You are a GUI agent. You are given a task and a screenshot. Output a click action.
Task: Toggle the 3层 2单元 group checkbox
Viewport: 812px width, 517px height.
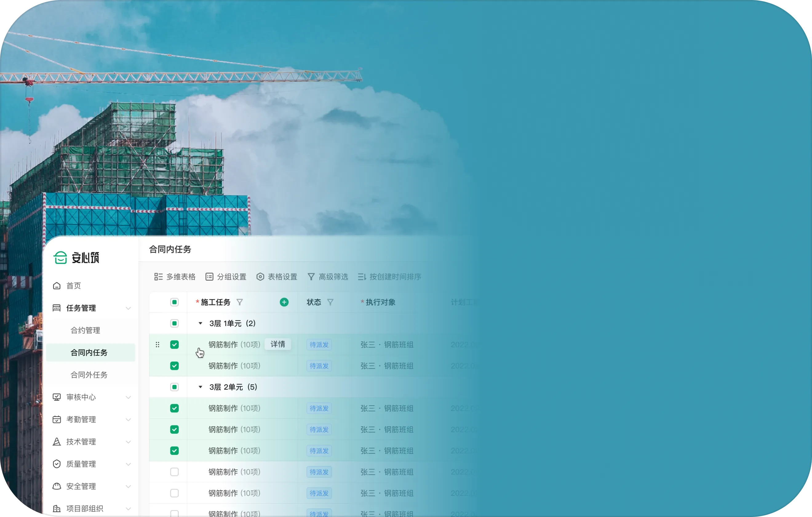(174, 387)
